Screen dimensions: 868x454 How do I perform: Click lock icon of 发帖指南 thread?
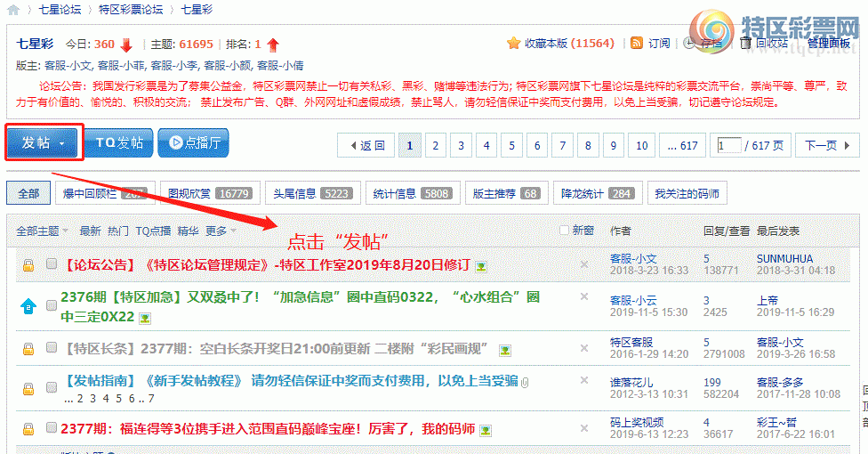click(28, 389)
